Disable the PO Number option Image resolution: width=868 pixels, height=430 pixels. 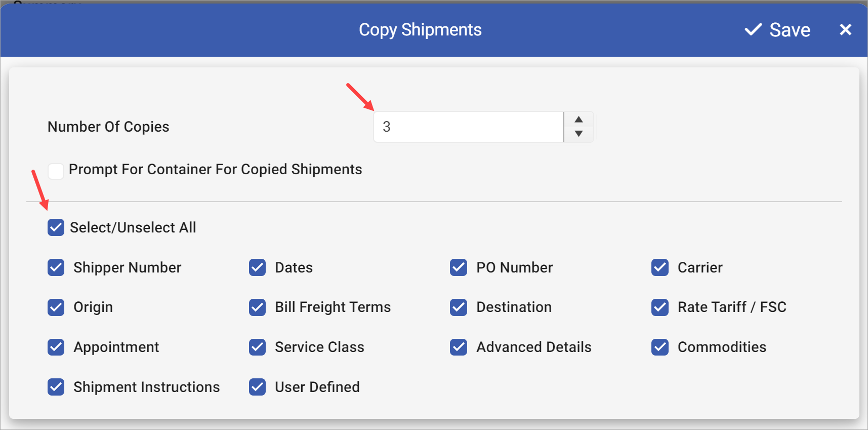click(458, 267)
